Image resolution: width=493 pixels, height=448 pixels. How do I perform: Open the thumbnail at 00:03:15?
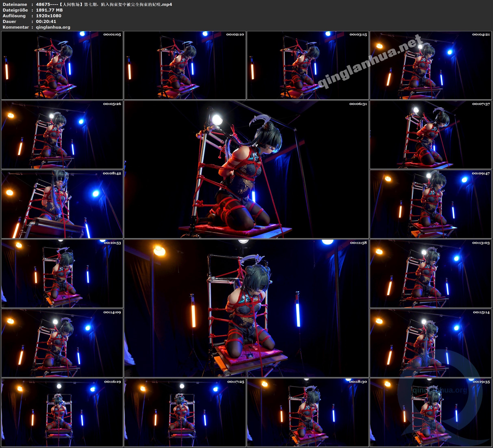coord(308,65)
